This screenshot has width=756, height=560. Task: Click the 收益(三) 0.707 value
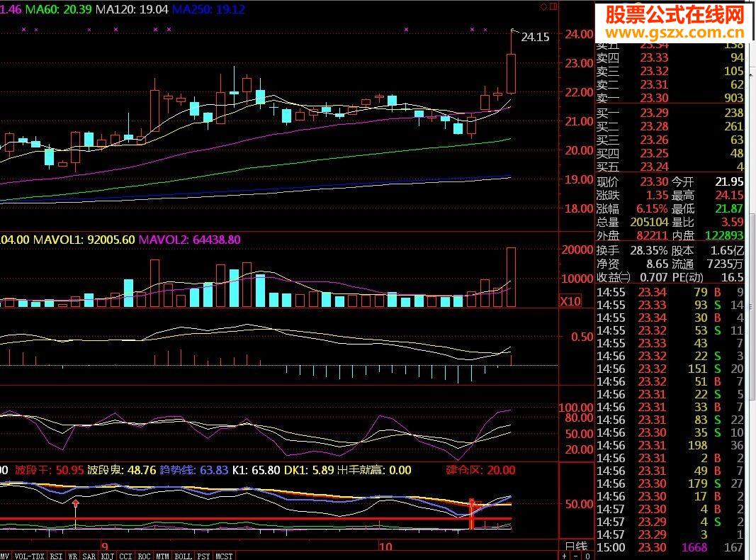click(x=654, y=277)
